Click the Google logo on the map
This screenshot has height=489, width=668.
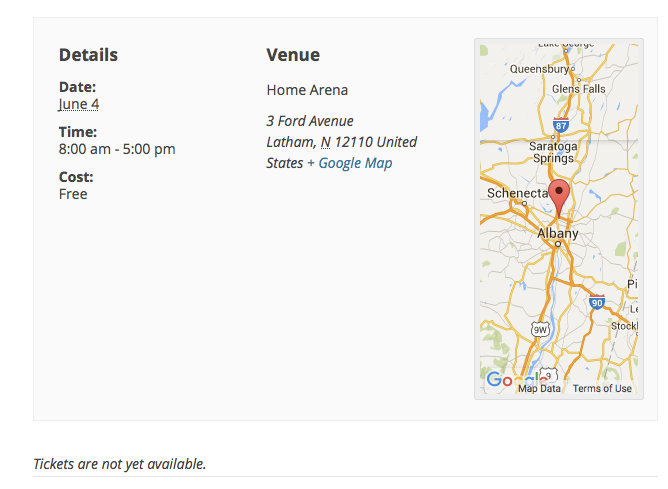pos(499,380)
